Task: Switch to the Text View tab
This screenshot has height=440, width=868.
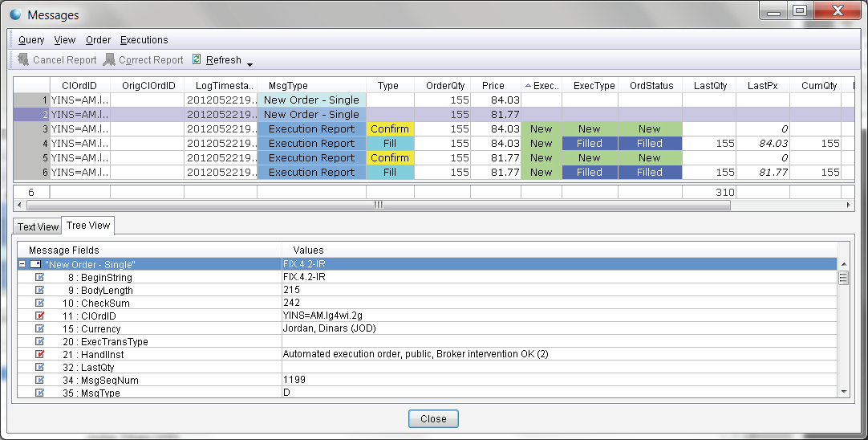Action: point(39,227)
